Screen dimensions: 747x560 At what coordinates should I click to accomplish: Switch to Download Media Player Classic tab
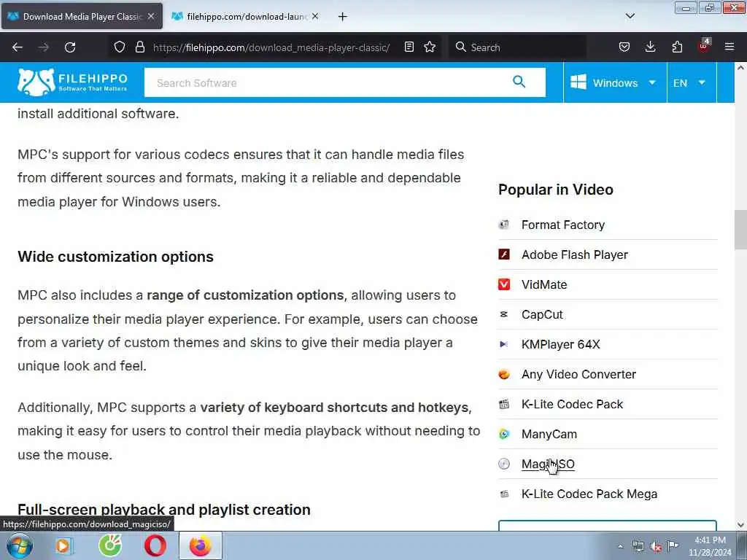(82, 16)
